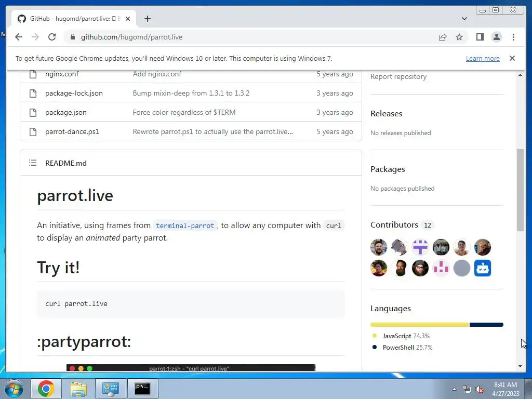
Task: Click file icon next to package-lock.json
Action: pos(33,94)
